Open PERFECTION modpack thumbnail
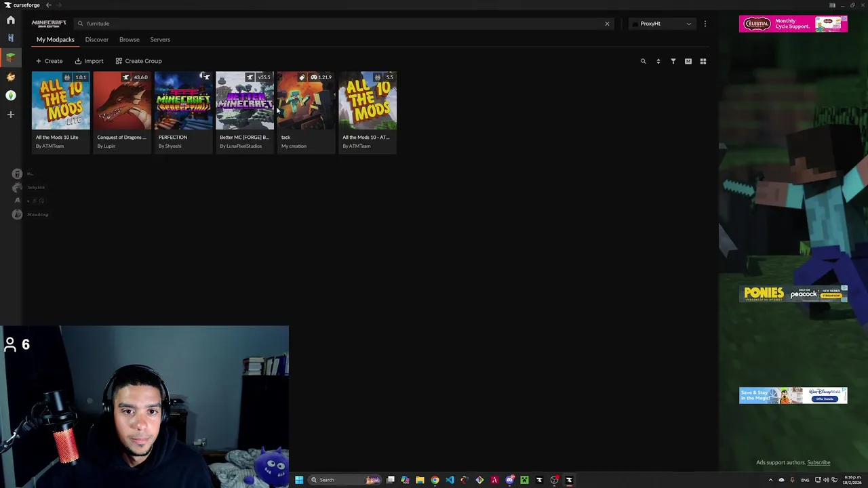Screen dimensions: 868x488 (x=183, y=100)
